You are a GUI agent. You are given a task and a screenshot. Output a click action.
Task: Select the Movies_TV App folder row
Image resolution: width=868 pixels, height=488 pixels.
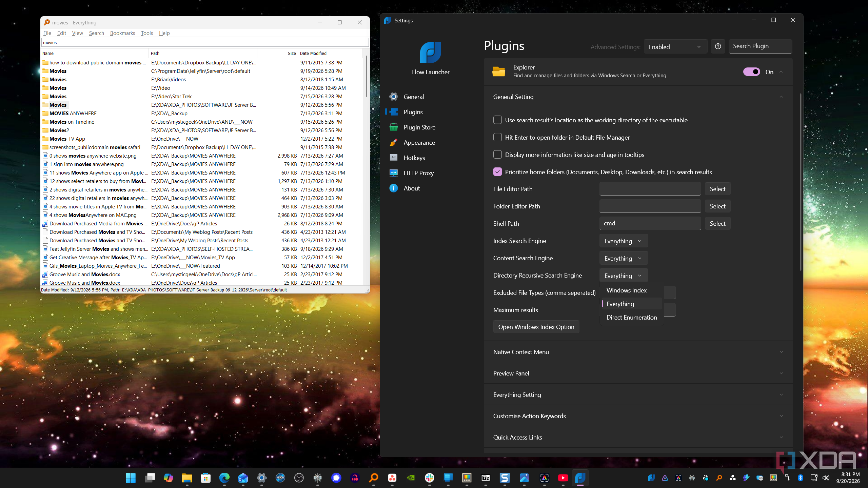pos(202,139)
